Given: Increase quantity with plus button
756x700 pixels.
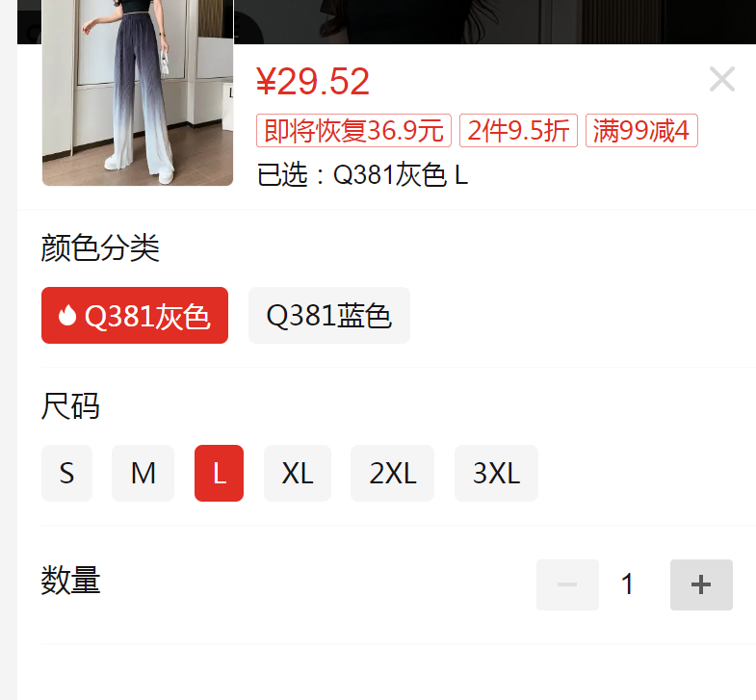Looking at the screenshot, I should click(701, 584).
